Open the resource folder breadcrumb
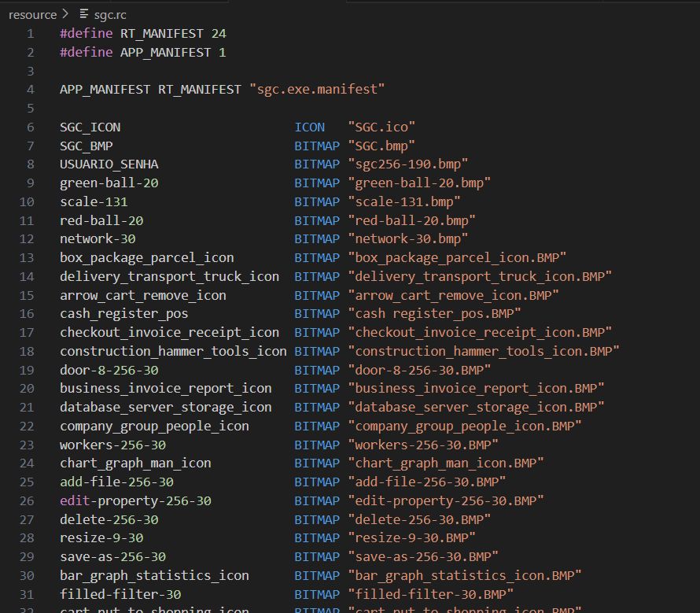 pos(32,14)
